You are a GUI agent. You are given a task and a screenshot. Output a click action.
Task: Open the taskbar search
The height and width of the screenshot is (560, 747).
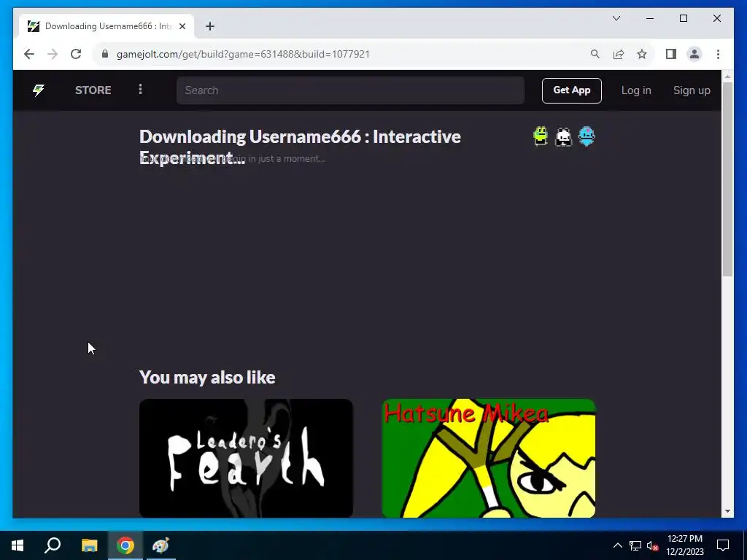pyautogui.click(x=53, y=545)
